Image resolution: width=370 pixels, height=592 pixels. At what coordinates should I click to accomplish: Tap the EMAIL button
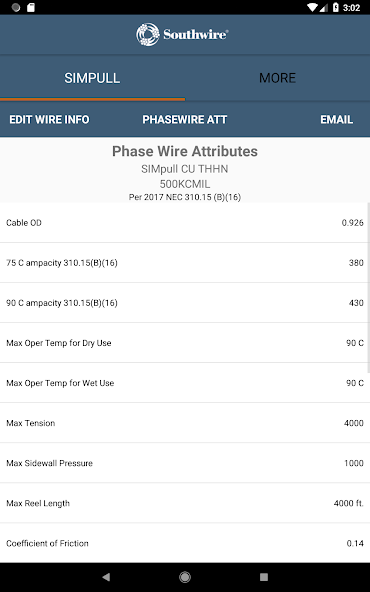click(x=337, y=120)
